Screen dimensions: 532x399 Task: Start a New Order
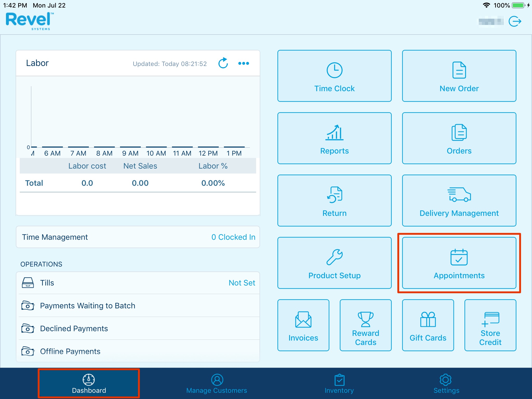(x=459, y=76)
